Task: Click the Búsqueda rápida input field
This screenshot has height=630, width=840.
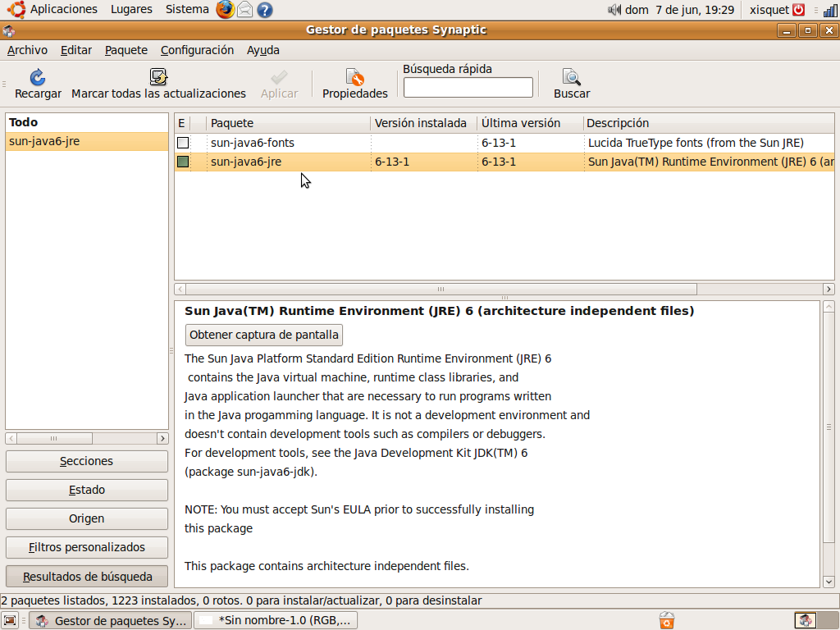Action: tap(468, 87)
